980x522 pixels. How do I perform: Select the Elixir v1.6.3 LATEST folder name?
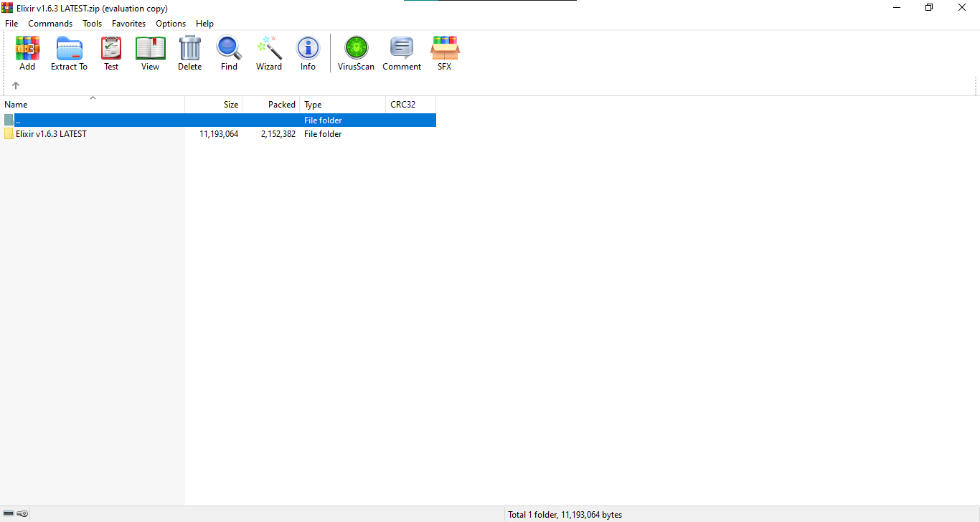(x=51, y=134)
